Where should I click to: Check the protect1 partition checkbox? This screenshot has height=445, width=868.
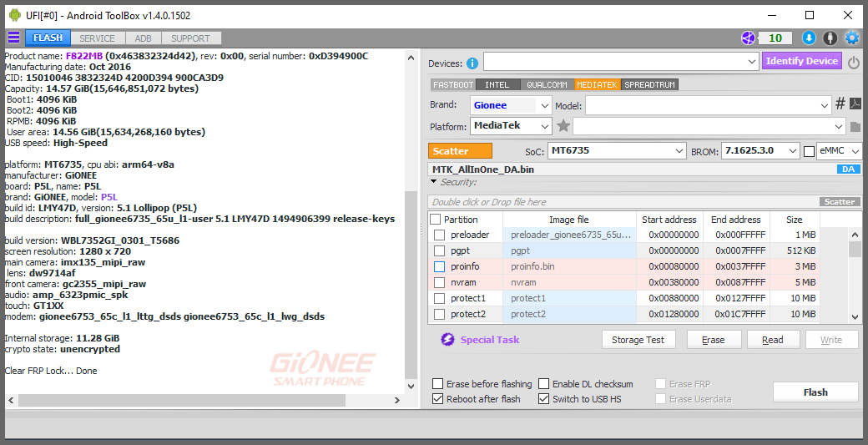(440, 298)
